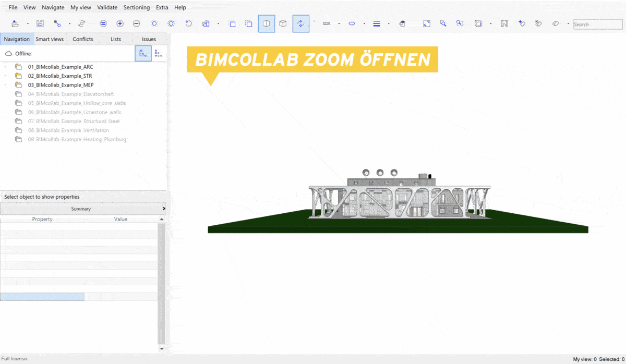Image resolution: width=626 pixels, height=364 pixels.
Task: Open the Summary properties dropdown
Action: pos(82,209)
